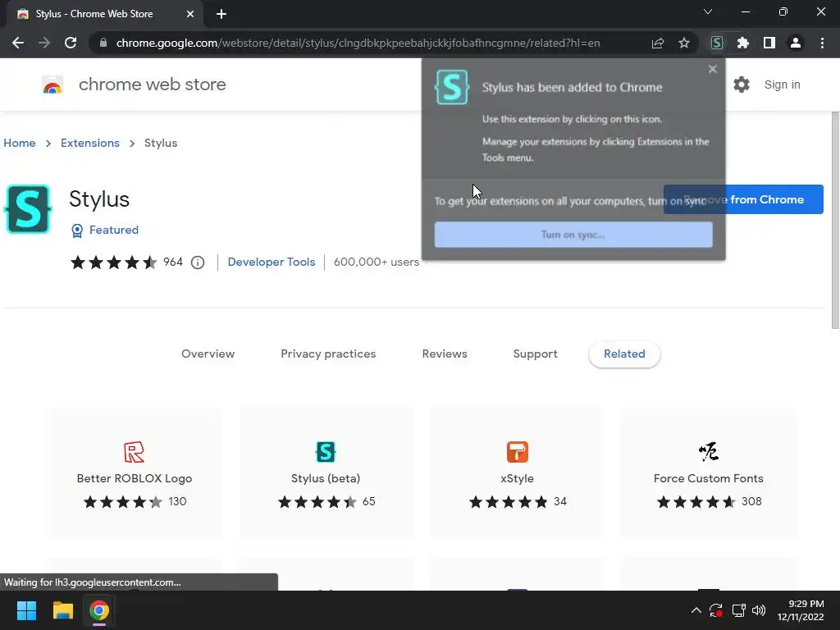The image size is (840, 630).
Task: Dismiss the Stylus added popup
Action: point(713,69)
